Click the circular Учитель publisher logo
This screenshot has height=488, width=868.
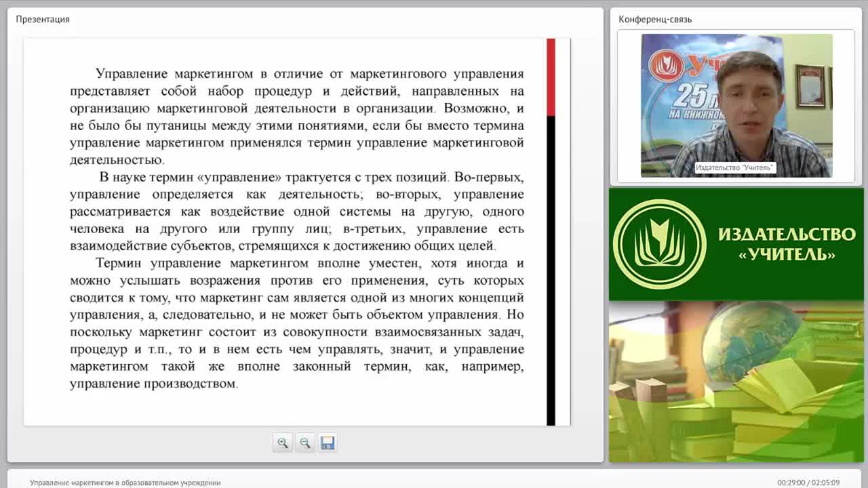(659, 244)
